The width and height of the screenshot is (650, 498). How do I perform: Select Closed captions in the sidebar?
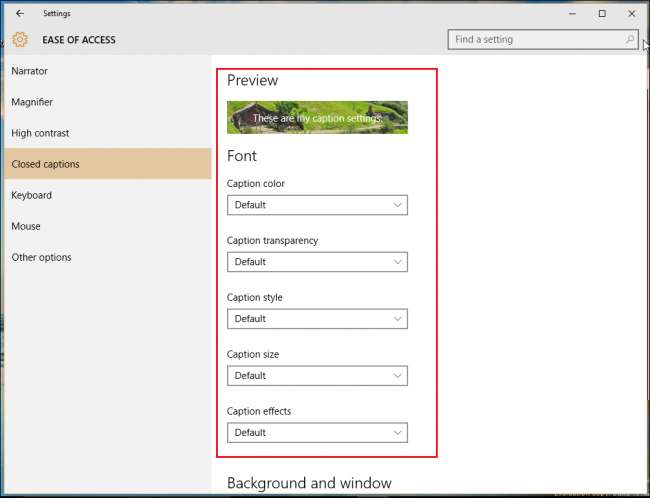(45, 164)
